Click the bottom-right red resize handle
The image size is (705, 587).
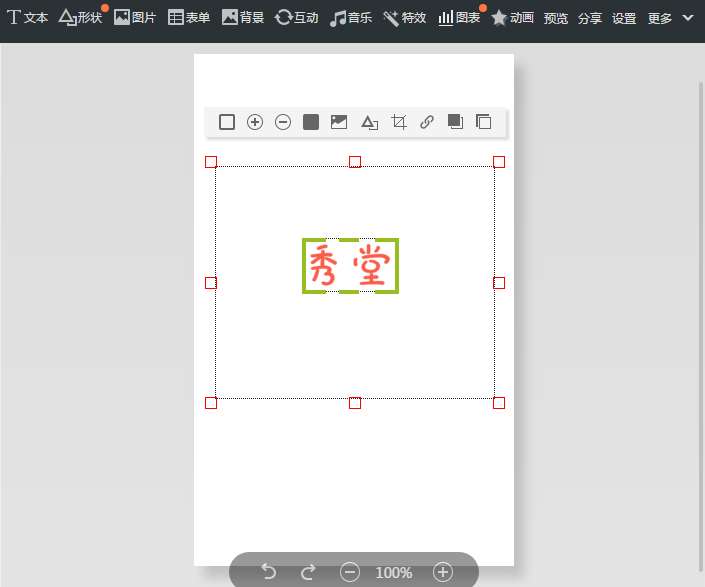click(499, 403)
